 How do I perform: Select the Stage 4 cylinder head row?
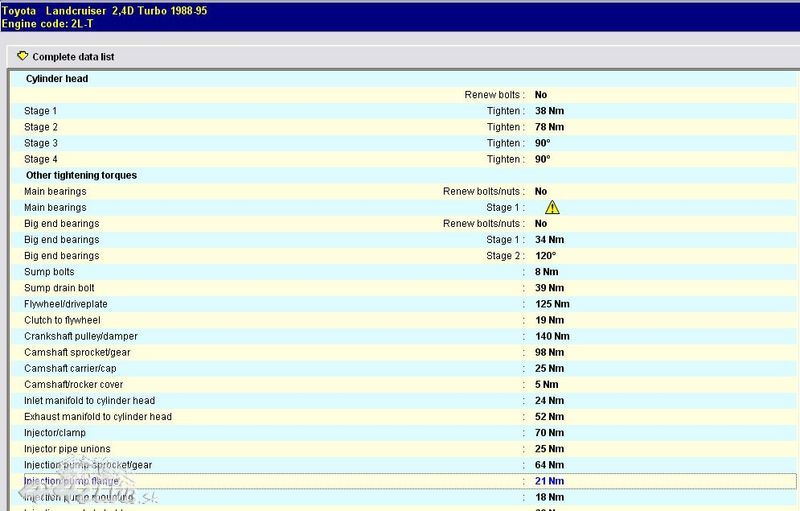[x=403, y=159]
